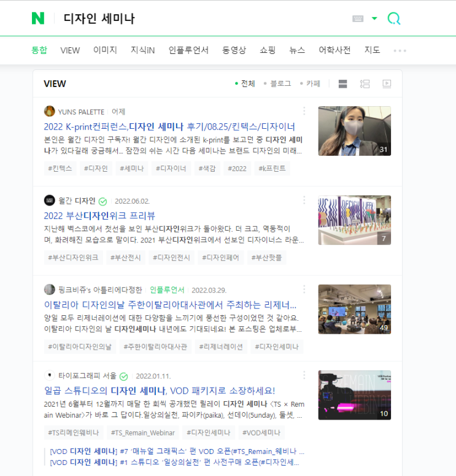Open the 어학사전 tab

click(x=334, y=50)
